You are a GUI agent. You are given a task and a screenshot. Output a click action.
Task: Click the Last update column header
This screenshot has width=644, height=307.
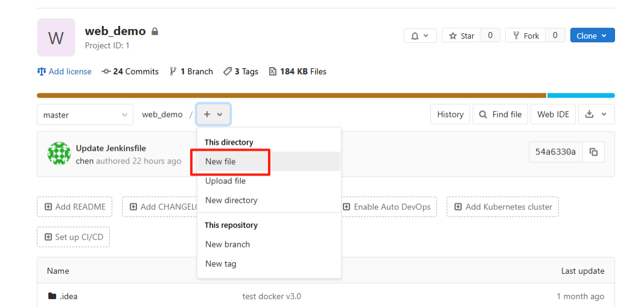point(583,271)
